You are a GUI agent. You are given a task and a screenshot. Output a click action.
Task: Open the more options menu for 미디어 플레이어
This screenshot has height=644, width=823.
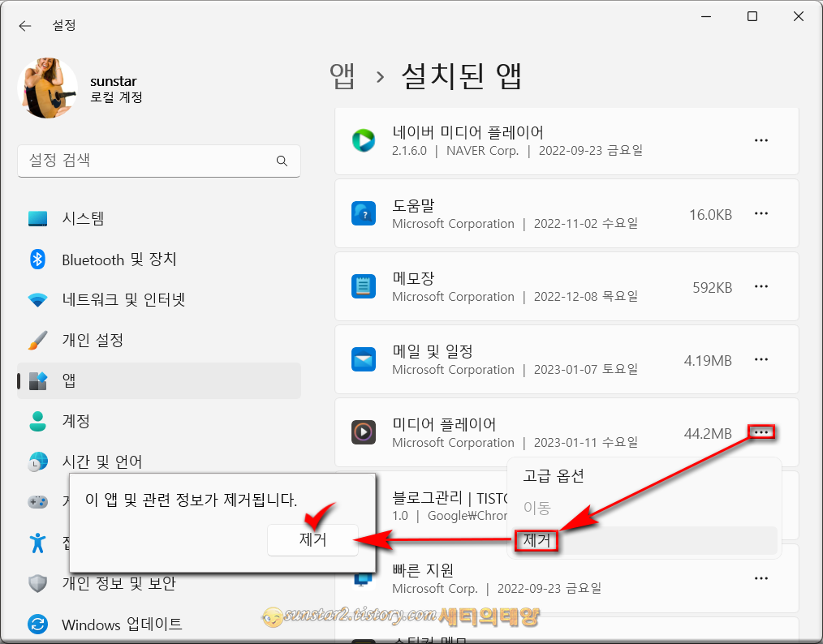tap(761, 432)
